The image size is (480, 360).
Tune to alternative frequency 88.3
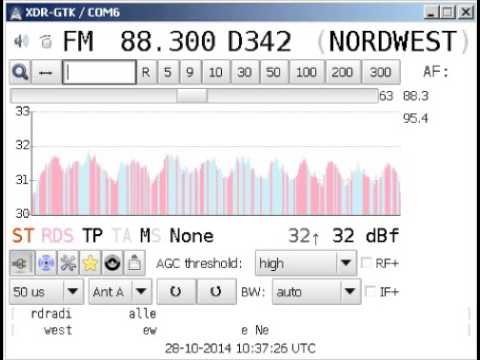pos(415,96)
